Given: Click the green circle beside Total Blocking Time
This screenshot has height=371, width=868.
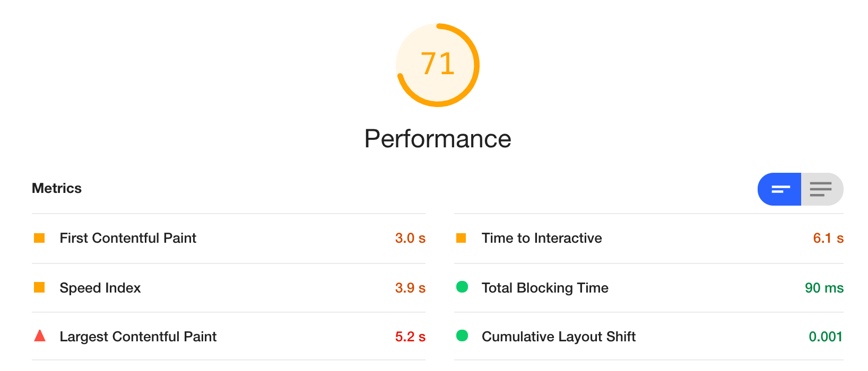Looking at the screenshot, I should 462,287.
